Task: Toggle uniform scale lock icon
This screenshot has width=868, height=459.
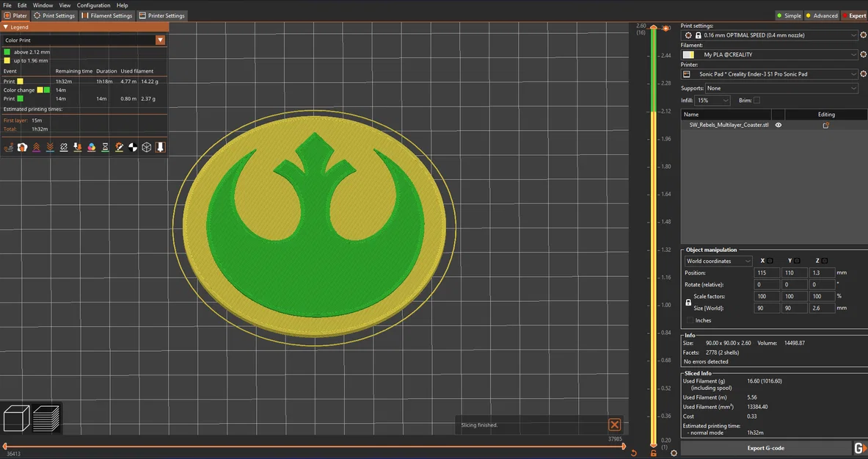Action: click(x=688, y=303)
